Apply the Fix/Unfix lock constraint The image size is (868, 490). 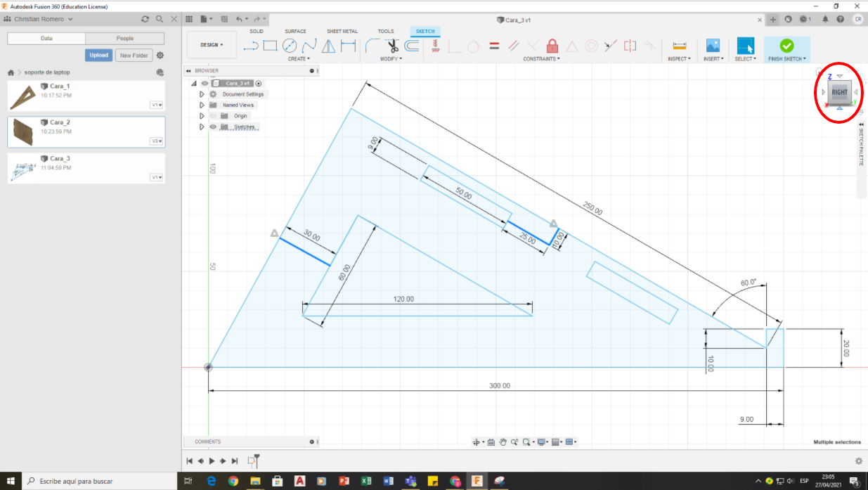[x=552, y=46]
